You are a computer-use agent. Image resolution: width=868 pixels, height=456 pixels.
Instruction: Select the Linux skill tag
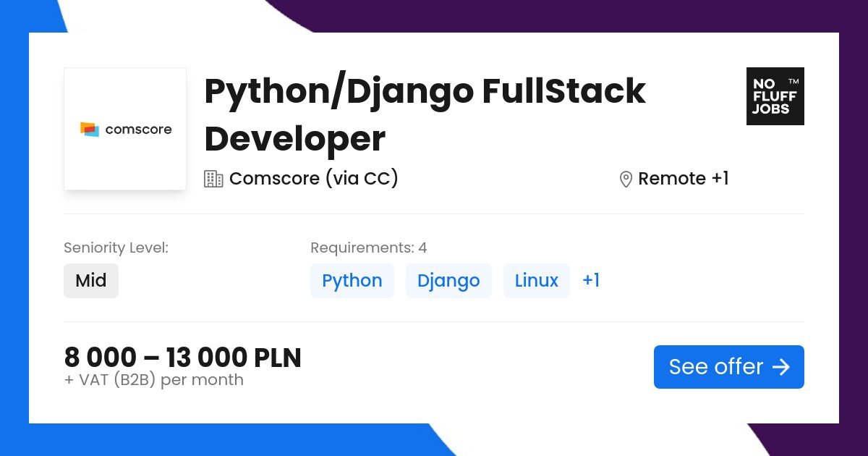(x=536, y=280)
